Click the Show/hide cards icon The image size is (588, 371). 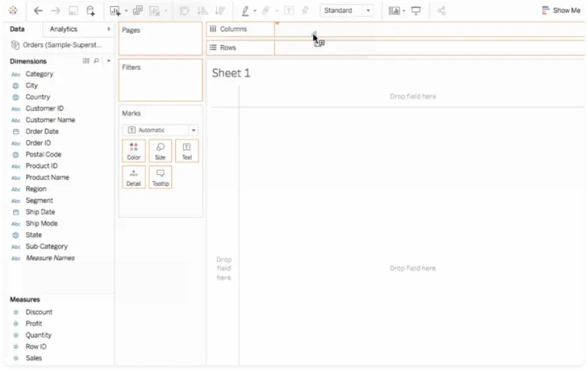click(x=394, y=11)
